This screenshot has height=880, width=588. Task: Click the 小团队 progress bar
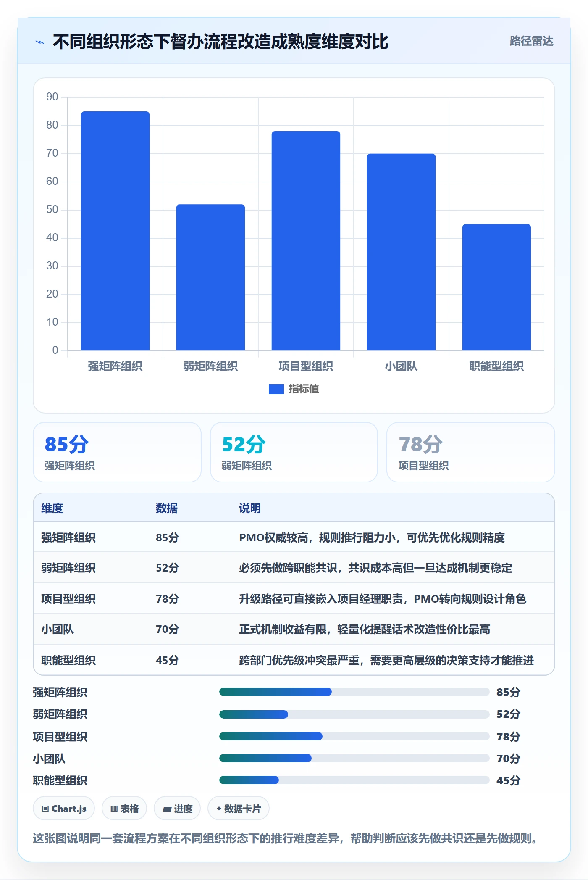pyautogui.click(x=354, y=758)
